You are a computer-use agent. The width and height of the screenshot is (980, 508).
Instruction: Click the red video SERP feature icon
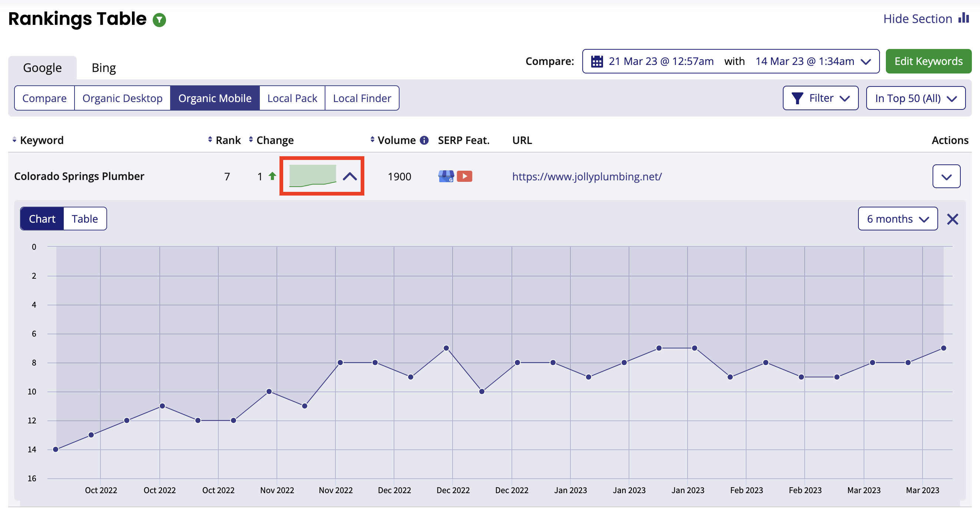(464, 176)
